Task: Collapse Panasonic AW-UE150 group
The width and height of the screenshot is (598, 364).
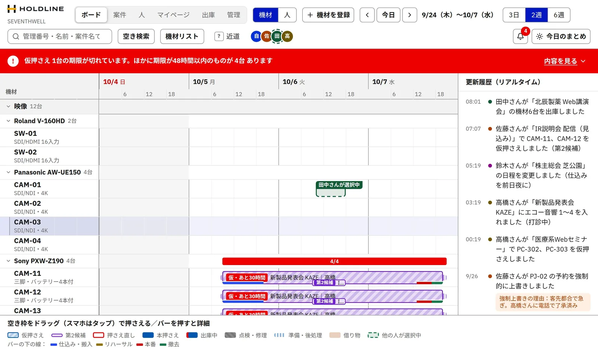Action: point(8,172)
